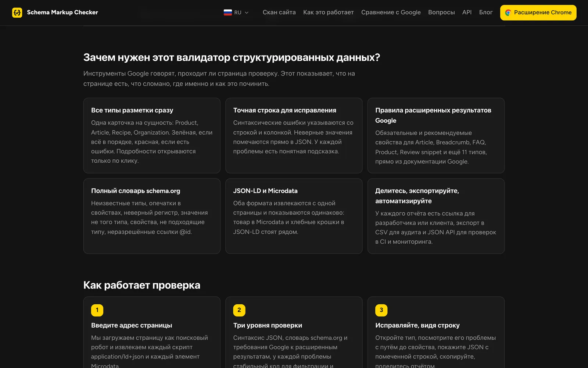Click the Russian flag icon
This screenshot has width=588, height=368.
pyautogui.click(x=227, y=13)
